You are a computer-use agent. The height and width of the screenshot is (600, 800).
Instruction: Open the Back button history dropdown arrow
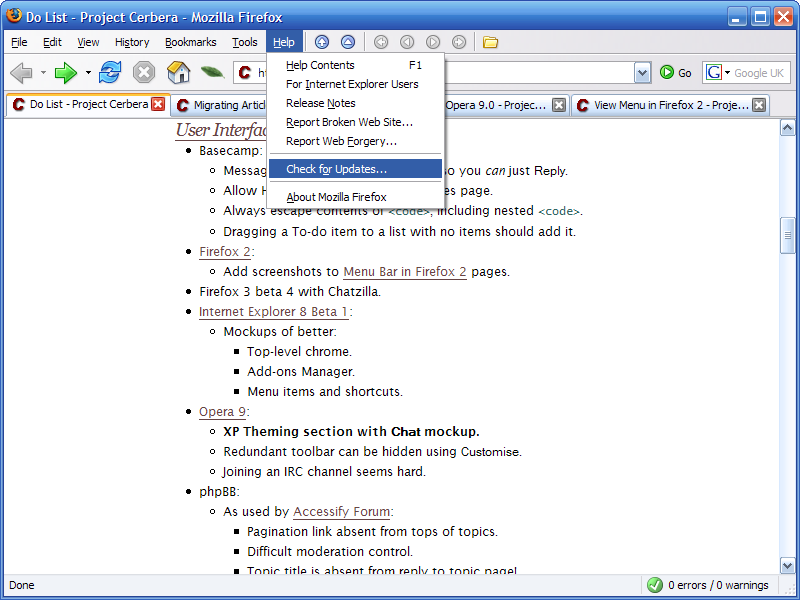(x=43, y=73)
